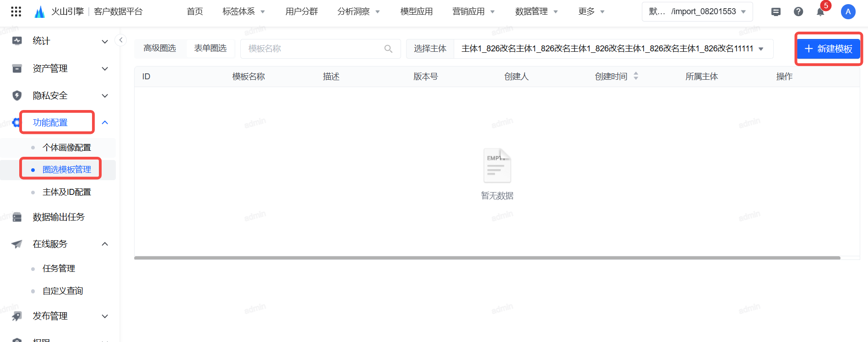Click the 所属主体 column header
868x342 pixels.
(702, 77)
